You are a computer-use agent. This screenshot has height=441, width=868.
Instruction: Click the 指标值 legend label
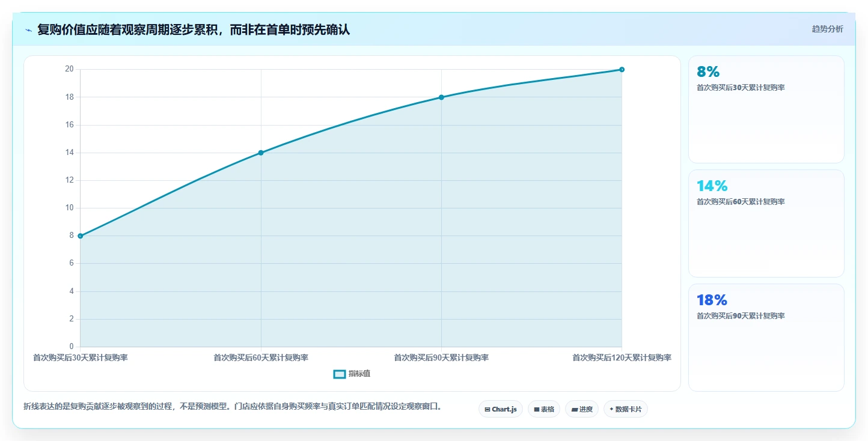pos(359,374)
